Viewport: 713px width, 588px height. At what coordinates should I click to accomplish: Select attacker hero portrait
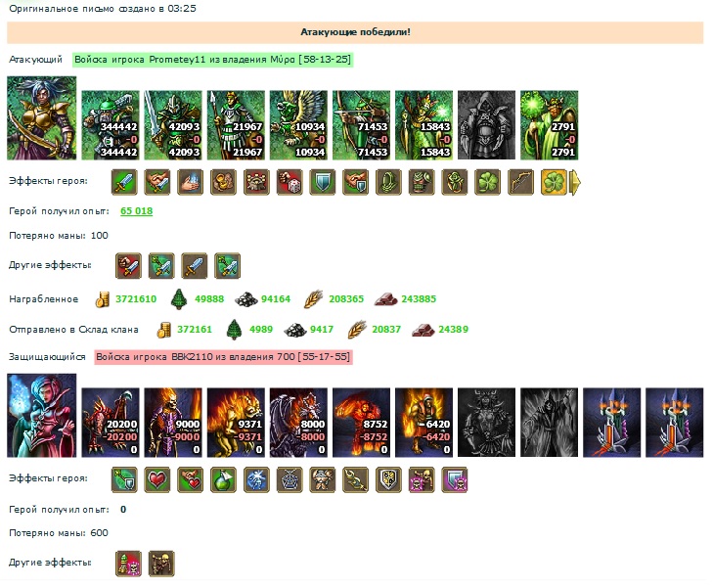(x=42, y=118)
